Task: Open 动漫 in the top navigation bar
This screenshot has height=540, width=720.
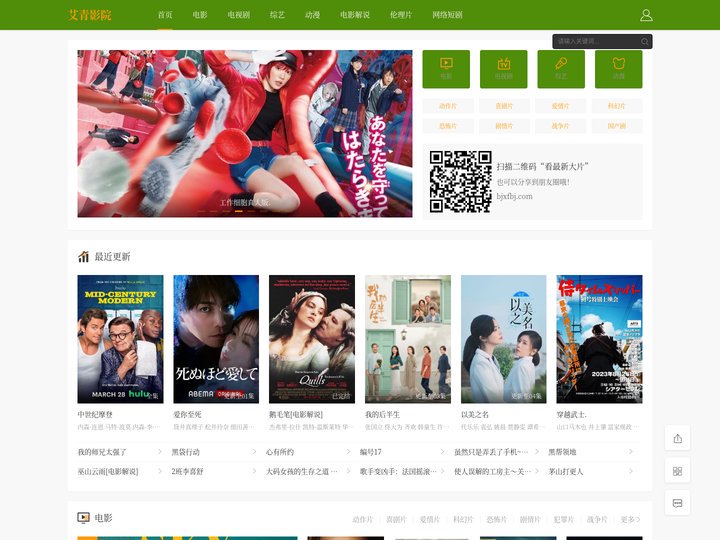Action: click(312, 15)
